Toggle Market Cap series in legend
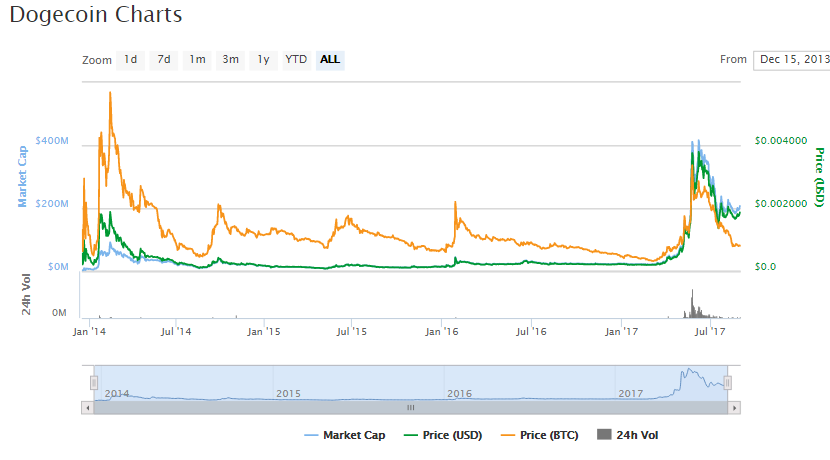 pyautogui.click(x=345, y=435)
